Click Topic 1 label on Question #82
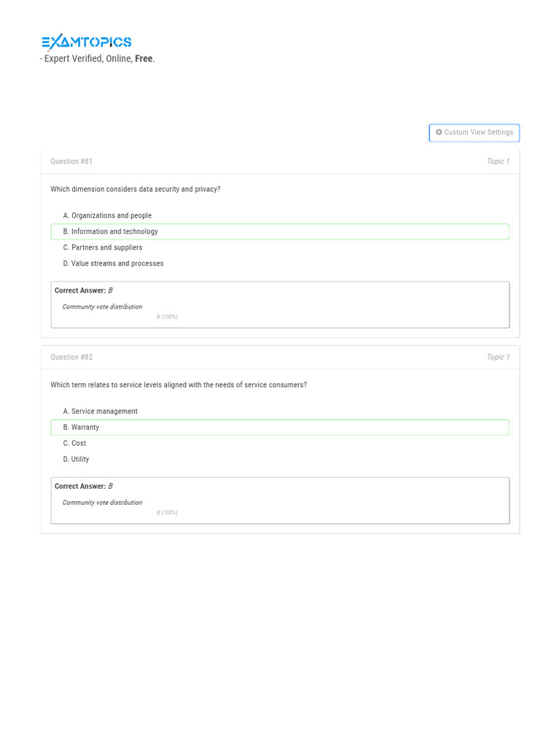This screenshot has height=747, width=560. 498,357
